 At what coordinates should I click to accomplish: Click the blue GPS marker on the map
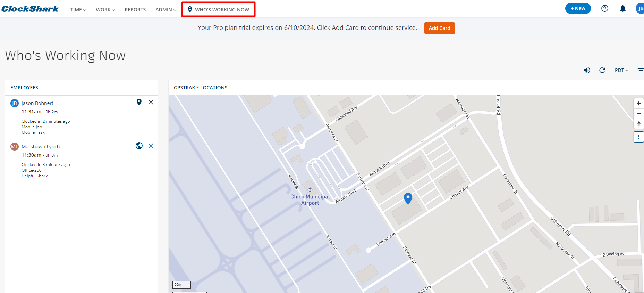click(x=408, y=198)
